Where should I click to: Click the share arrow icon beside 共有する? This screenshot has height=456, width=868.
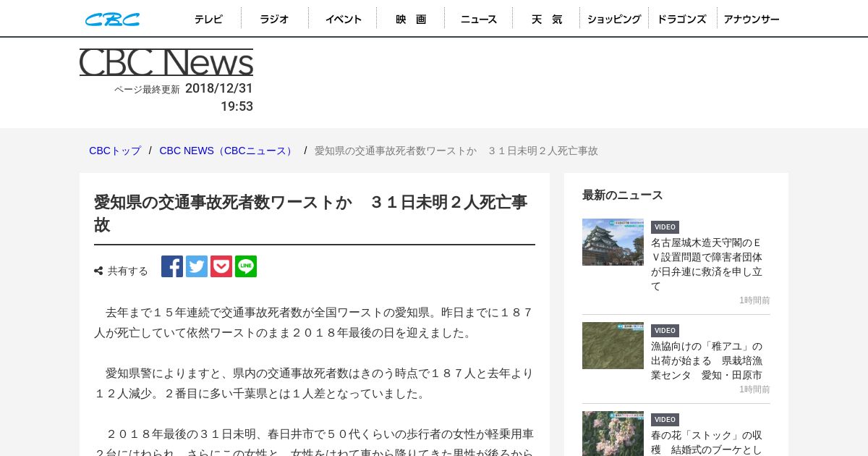click(98, 271)
